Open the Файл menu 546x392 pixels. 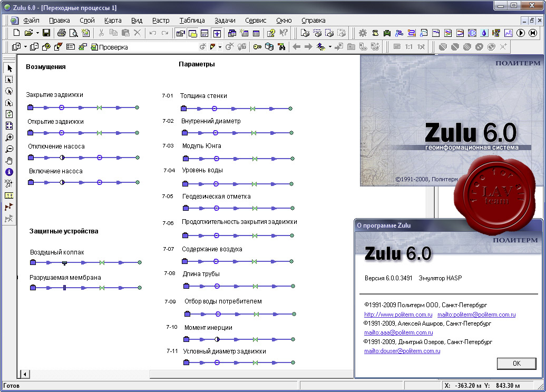point(31,21)
